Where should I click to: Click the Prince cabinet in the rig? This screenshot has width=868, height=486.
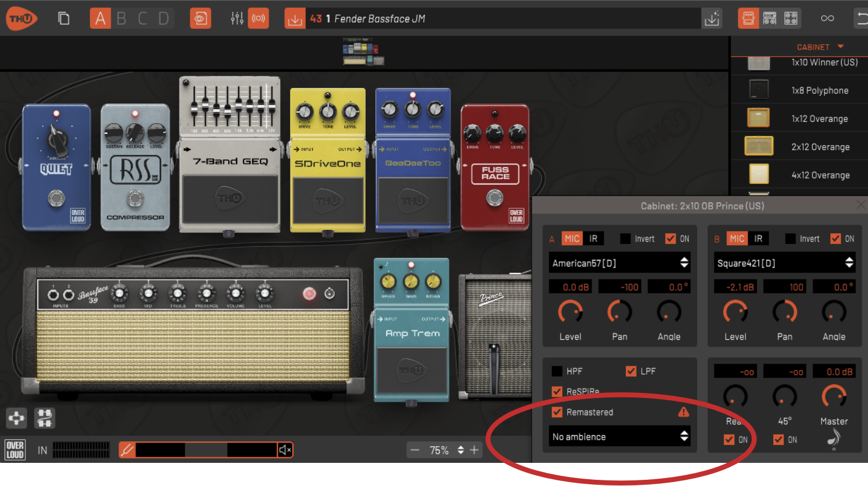[495, 336]
